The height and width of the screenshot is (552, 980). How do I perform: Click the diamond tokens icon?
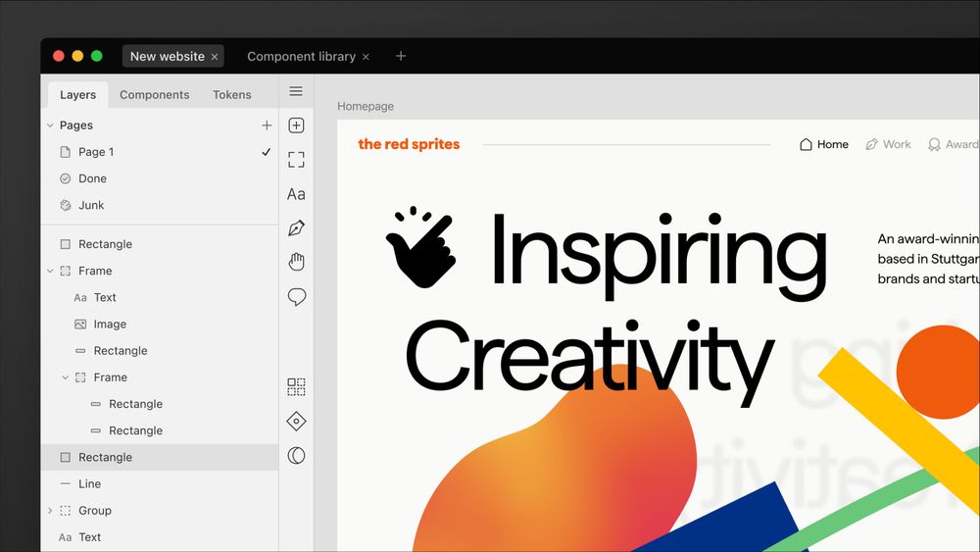pyautogui.click(x=296, y=422)
